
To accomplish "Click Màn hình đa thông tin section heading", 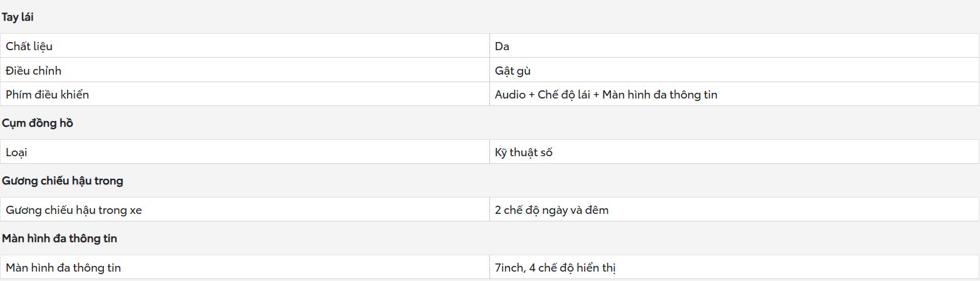I will coord(60,238).
